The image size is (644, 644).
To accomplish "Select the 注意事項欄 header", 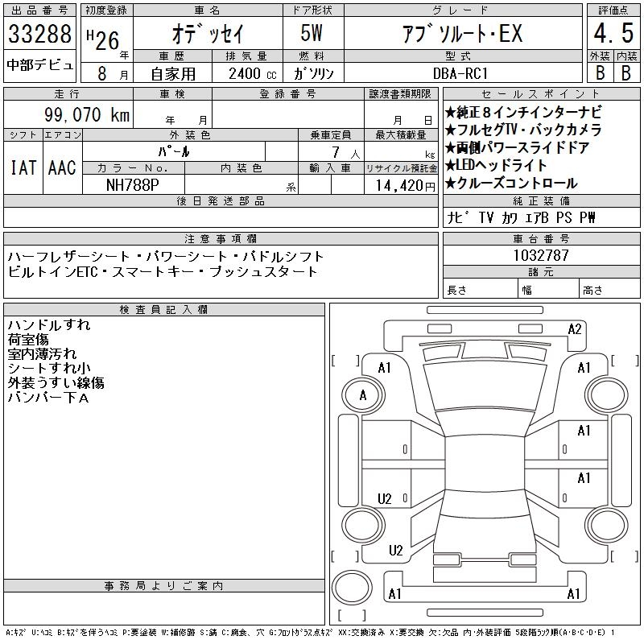I will [x=221, y=239].
